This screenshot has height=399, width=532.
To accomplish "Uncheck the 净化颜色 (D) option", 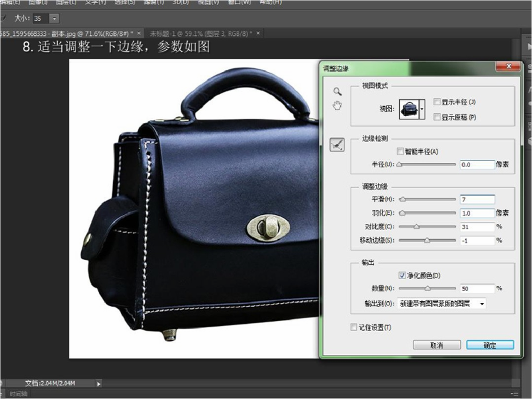I will click(x=402, y=275).
